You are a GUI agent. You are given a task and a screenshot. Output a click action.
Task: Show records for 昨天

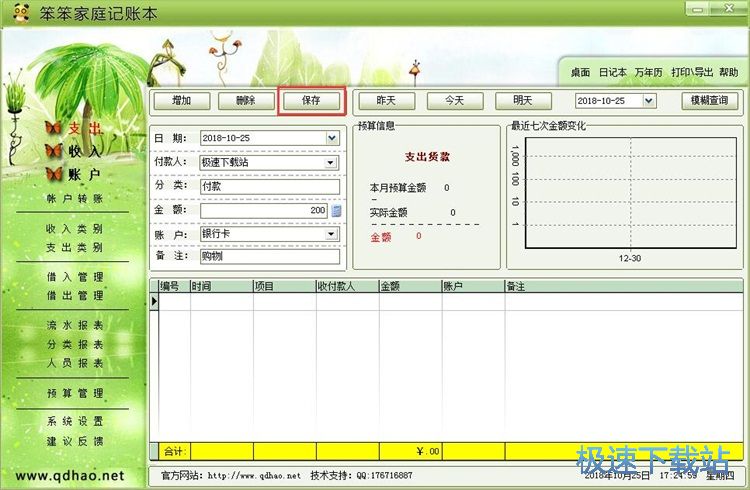386,101
